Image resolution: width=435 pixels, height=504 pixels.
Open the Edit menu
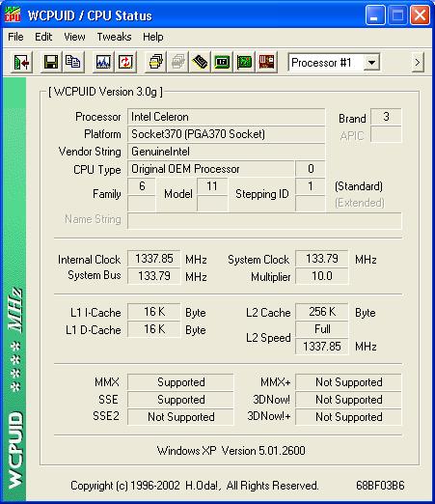[x=43, y=37]
